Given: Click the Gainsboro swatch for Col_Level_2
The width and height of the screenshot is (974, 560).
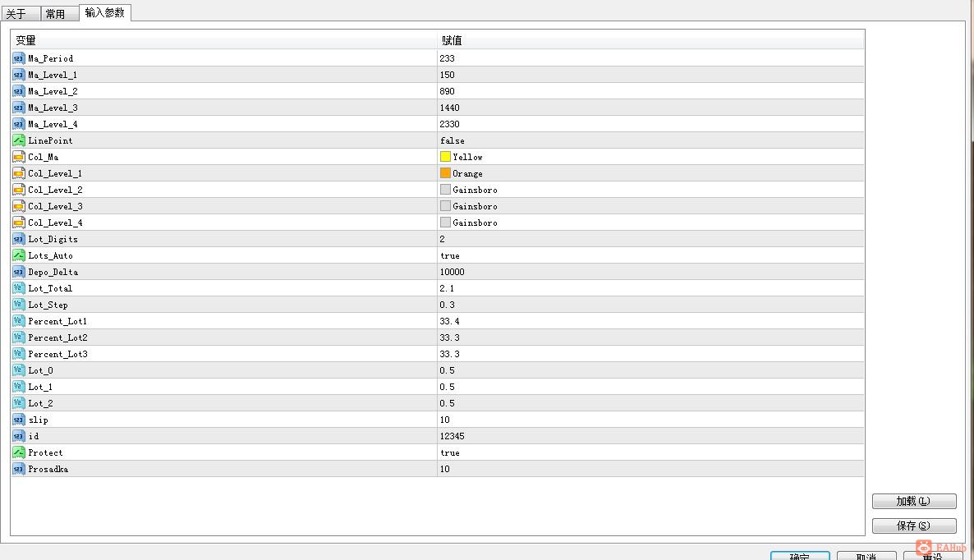Looking at the screenshot, I should (x=445, y=190).
